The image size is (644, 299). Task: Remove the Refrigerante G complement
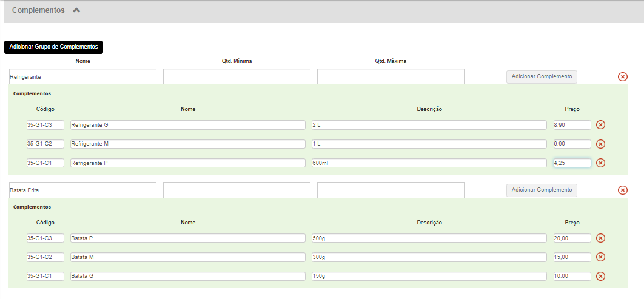[600, 125]
